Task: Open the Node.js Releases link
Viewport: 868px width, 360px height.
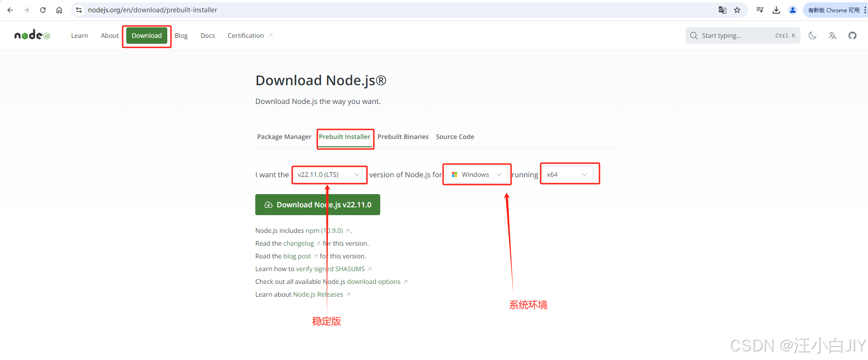Action: pyautogui.click(x=321, y=294)
